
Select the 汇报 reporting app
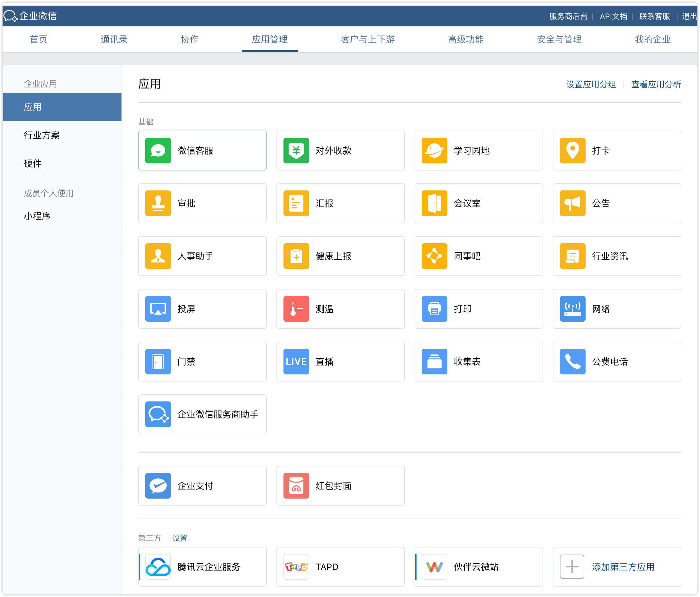point(340,204)
